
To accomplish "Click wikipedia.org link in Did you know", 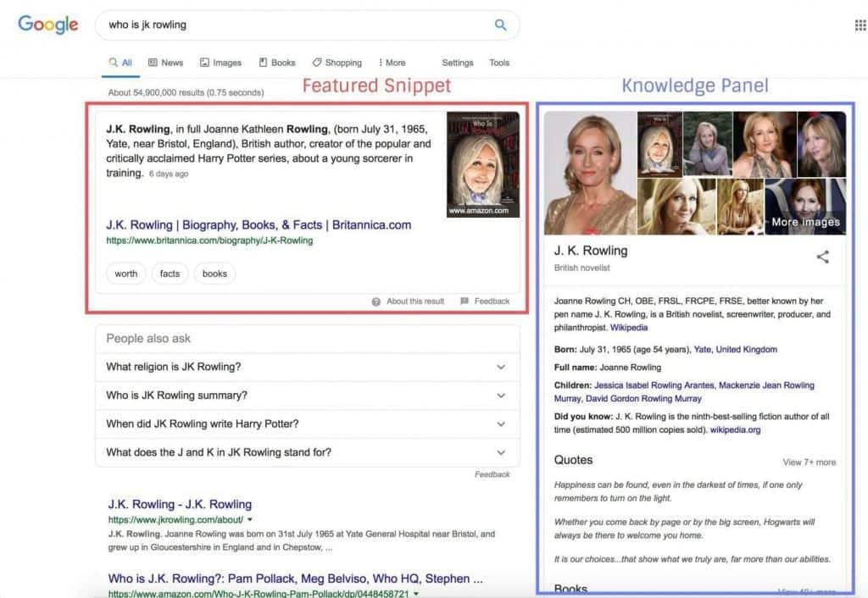I will click(x=735, y=429).
